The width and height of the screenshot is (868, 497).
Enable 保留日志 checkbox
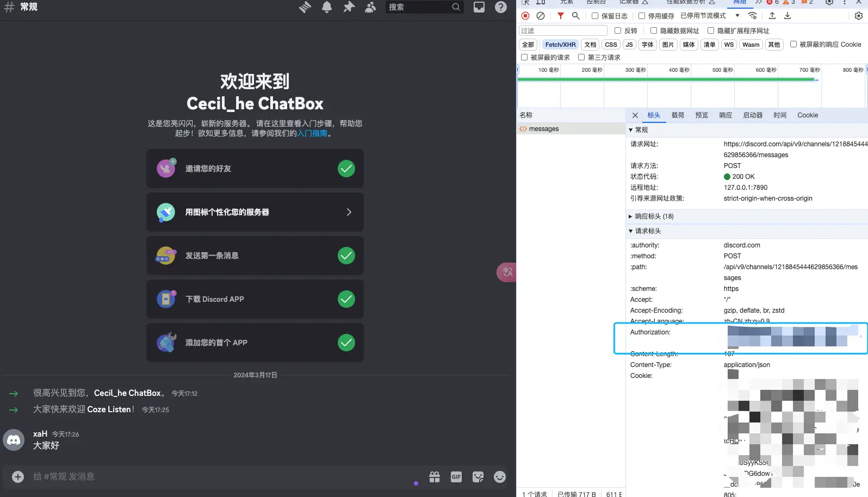pos(595,16)
